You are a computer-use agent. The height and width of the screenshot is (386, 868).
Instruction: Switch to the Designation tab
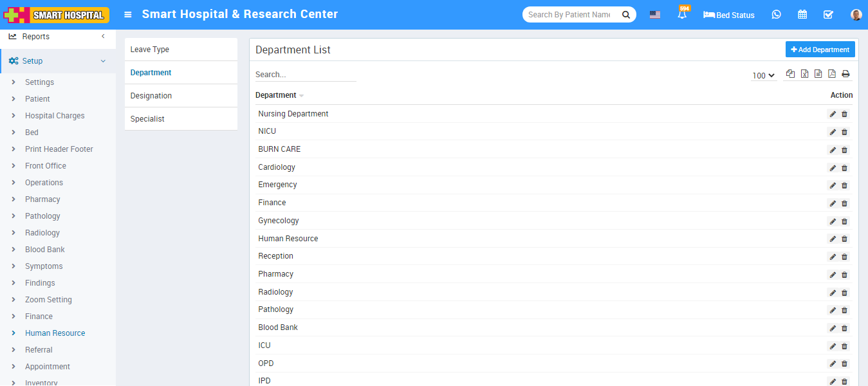click(151, 96)
